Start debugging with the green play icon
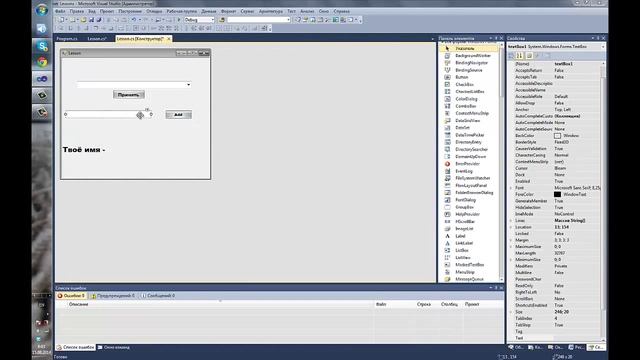The image size is (640, 360). 179,20
